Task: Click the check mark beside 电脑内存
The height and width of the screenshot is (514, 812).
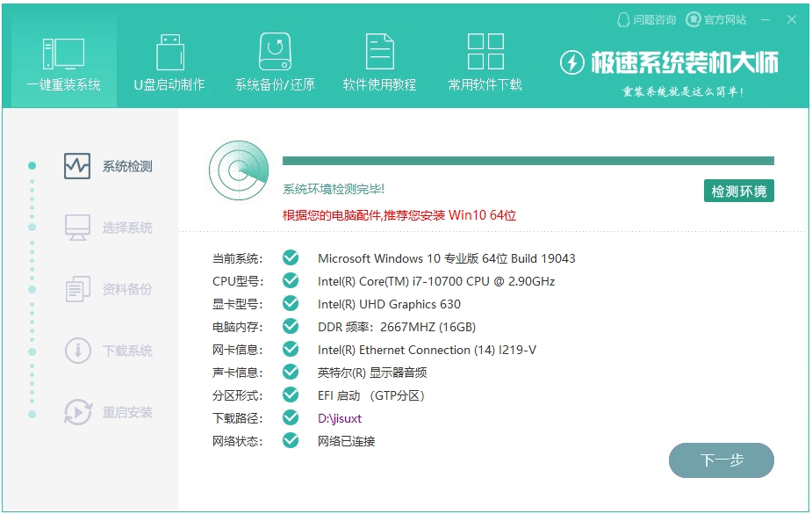Action: (x=291, y=326)
